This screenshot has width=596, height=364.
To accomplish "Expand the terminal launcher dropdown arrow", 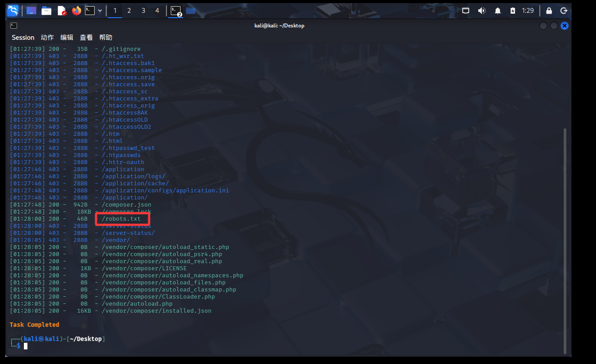I will coord(100,11).
